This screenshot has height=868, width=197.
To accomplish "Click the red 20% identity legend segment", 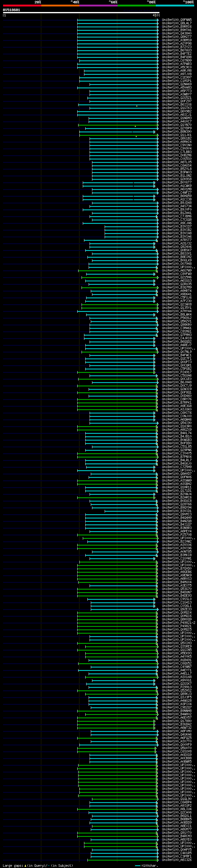I will (x=22, y=6).
